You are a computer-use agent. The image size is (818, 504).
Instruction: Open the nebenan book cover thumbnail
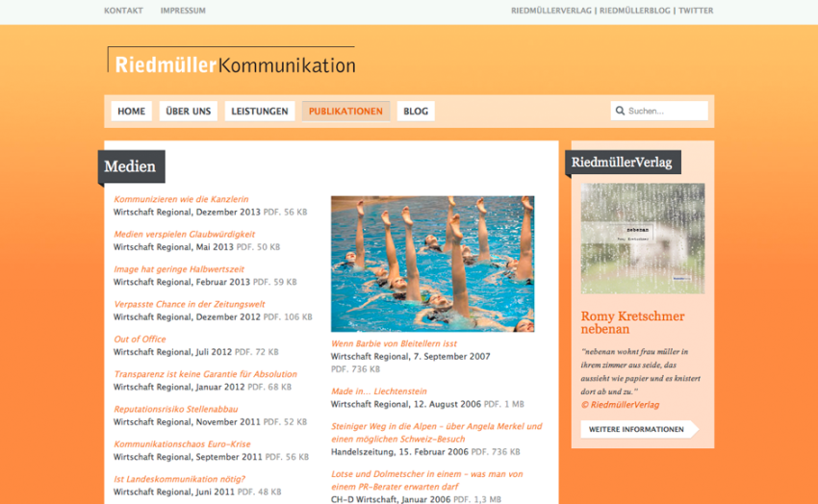[642, 239]
